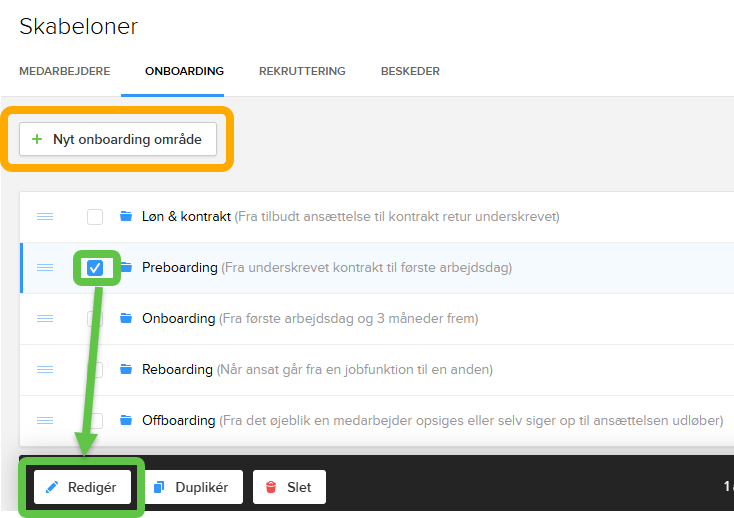Click folder icon of Løn & kontrakt

click(x=125, y=216)
